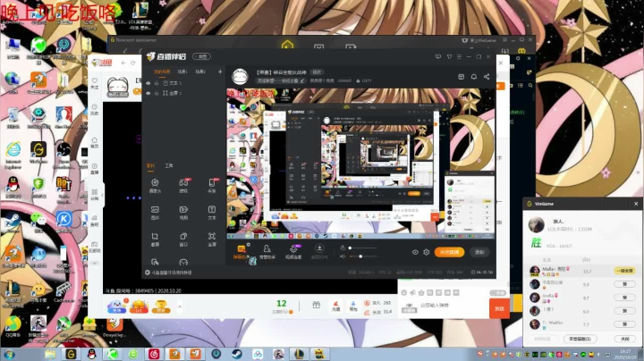This screenshot has height=361, width=644.
Task: Click the orange send danmaku button
Action: (499, 308)
